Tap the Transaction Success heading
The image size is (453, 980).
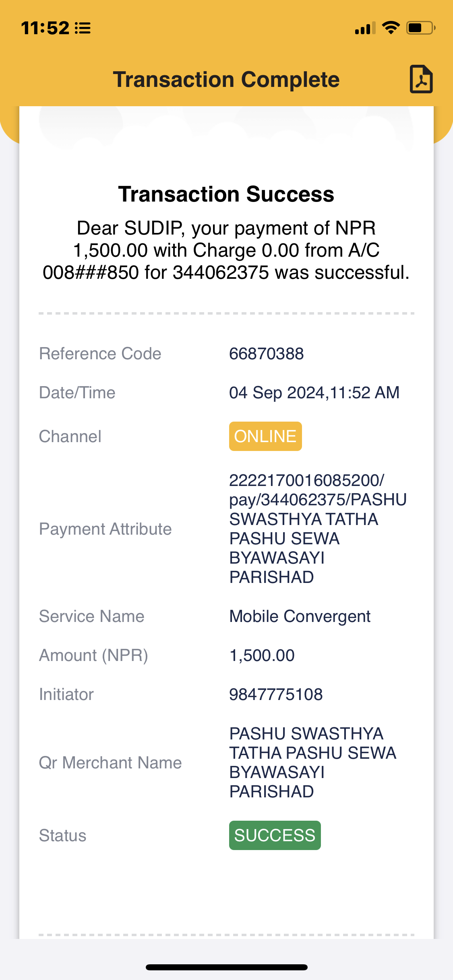tap(226, 194)
